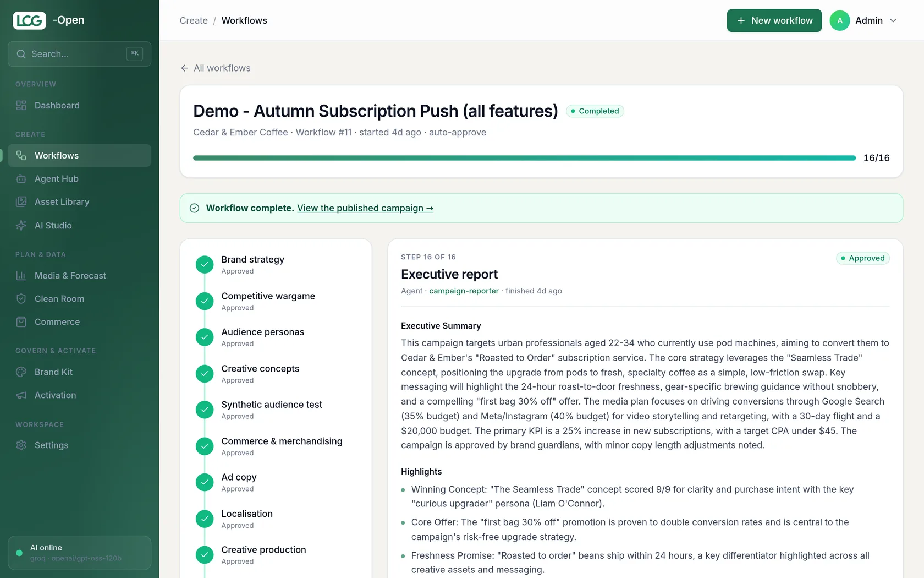
Task: Click the Executive report heading
Action: 449,274
